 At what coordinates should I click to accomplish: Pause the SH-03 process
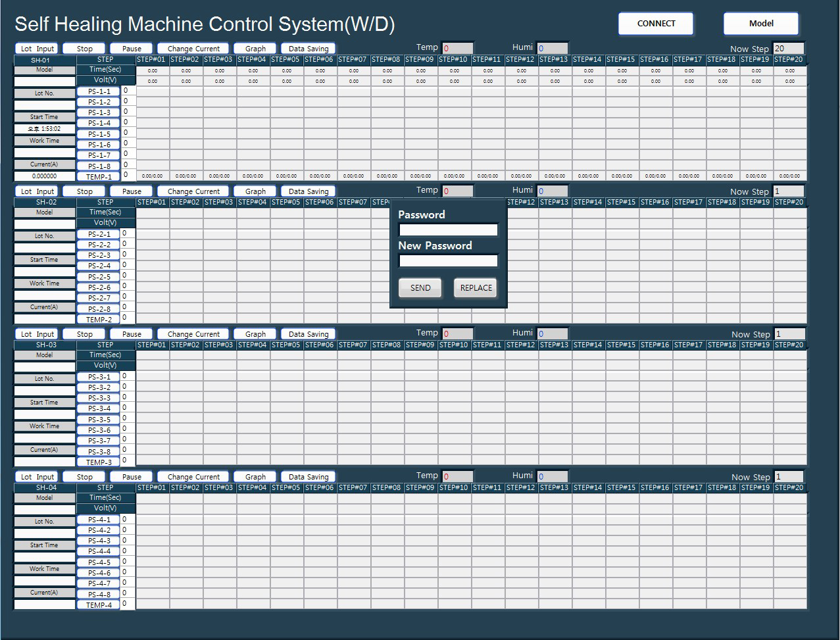tap(132, 334)
